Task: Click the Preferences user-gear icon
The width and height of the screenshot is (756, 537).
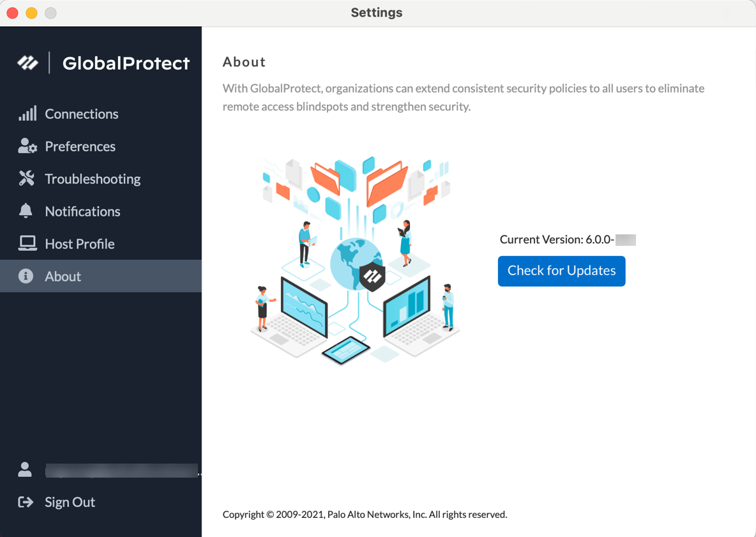Action: [x=27, y=146]
